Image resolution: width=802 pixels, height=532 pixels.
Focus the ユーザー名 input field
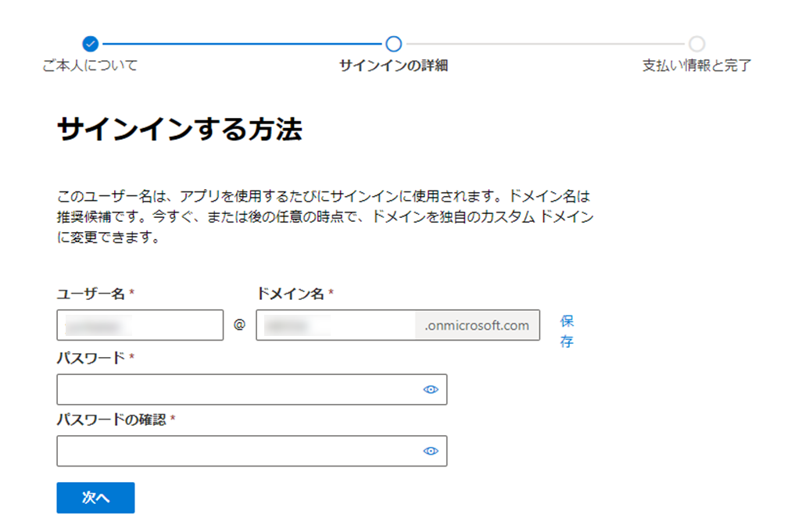pos(139,325)
